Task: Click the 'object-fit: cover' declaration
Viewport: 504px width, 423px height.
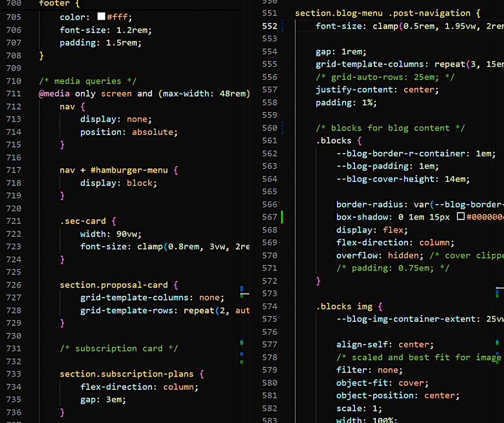Action: (383, 383)
